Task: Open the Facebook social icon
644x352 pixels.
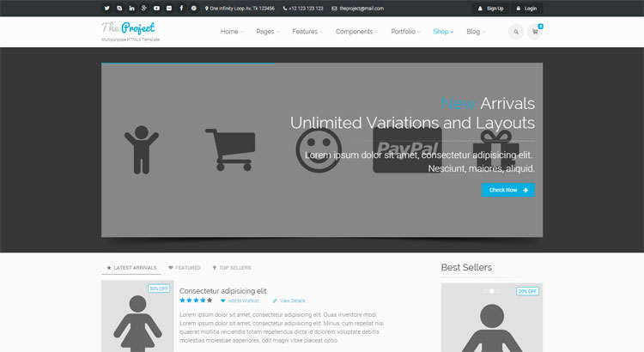Action: pos(181,8)
